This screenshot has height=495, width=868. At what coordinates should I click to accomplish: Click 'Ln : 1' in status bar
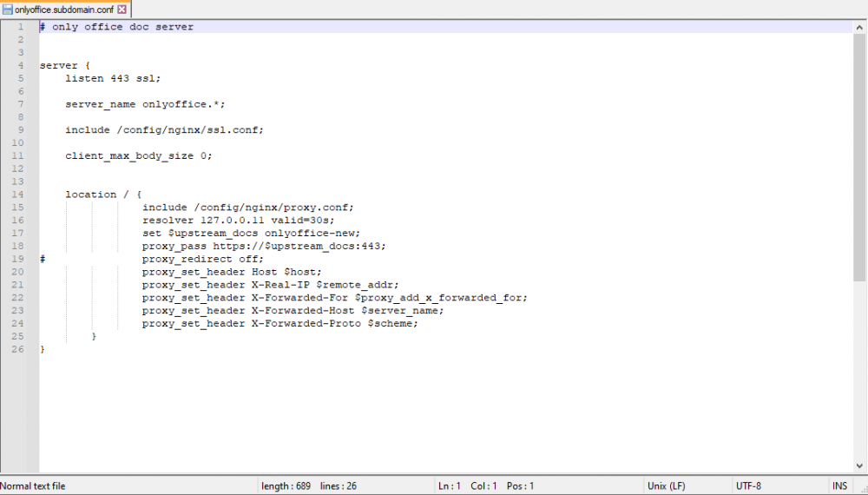coord(450,486)
